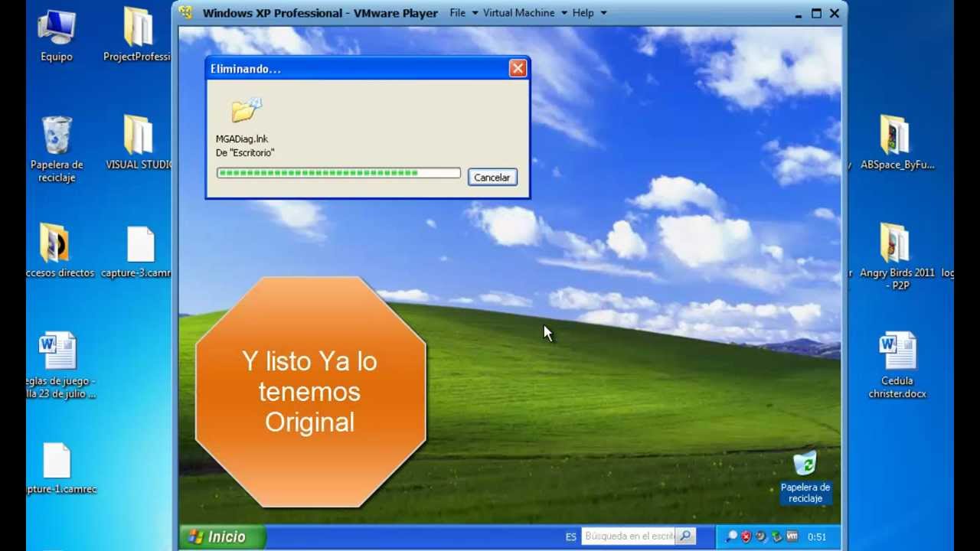This screenshot has height=551, width=980.
Task: Click the 0:51 taskbar clock
Action: pos(816,537)
